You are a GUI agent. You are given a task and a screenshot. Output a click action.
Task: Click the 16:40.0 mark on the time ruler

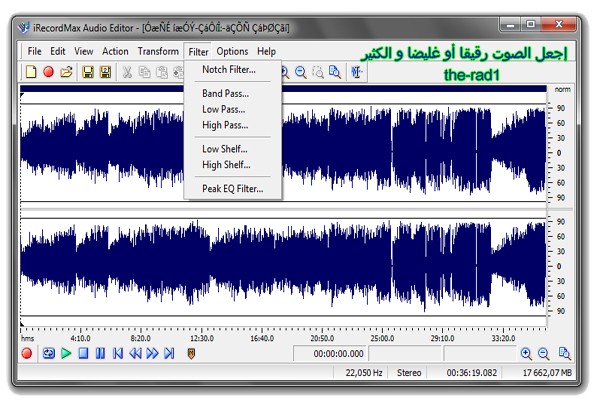tap(262, 338)
